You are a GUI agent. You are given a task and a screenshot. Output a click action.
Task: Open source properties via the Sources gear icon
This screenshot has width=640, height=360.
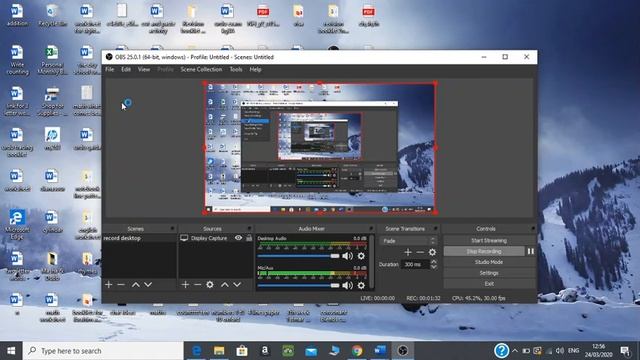[x=210, y=284]
